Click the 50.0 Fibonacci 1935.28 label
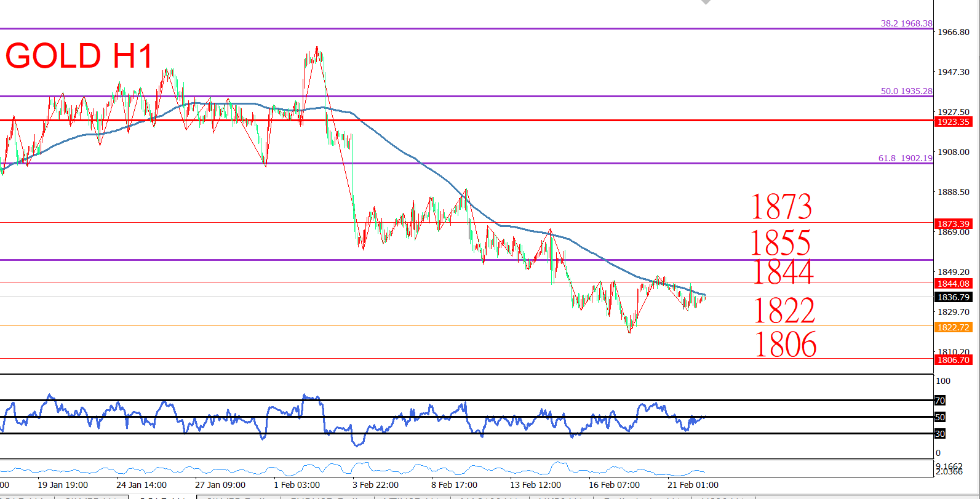The height and width of the screenshot is (499, 980). coord(906,91)
